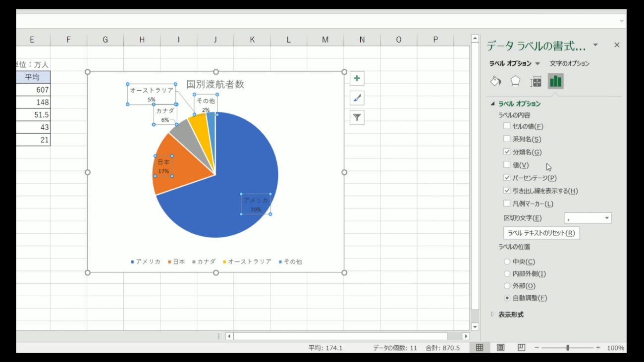Image resolution: width=644 pixels, height=362 pixels.
Task: Click the zoom out minus button
Action: click(537, 348)
